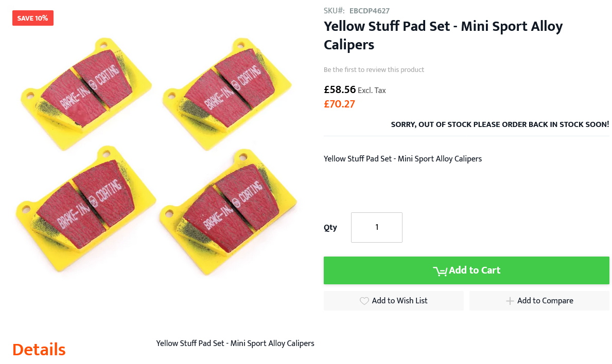Image resolution: width=612 pixels, height=364 pixels.
Task: Click the bottom-left brake pad in image
Action: [x=86, y=209]
